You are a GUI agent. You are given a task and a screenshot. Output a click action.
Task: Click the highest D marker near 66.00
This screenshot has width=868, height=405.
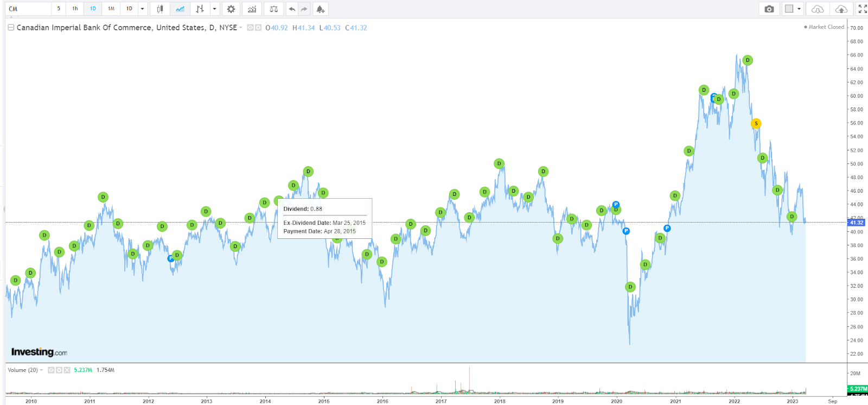[748, 60]
